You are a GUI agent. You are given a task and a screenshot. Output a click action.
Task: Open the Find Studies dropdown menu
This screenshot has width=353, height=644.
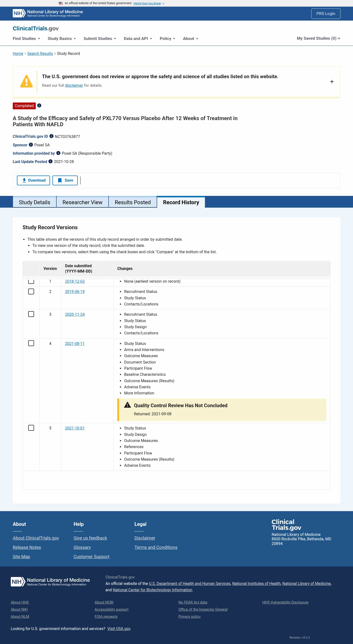coord(26,38)
